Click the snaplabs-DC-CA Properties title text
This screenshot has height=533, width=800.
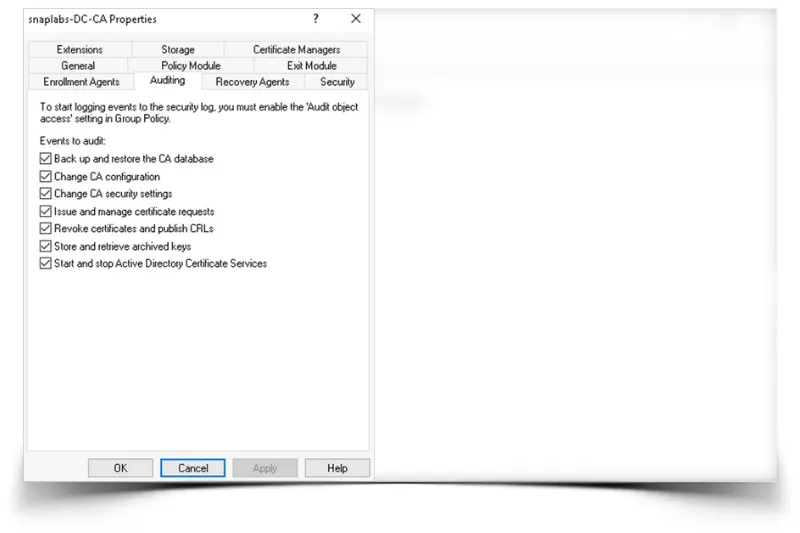(92, 19)
